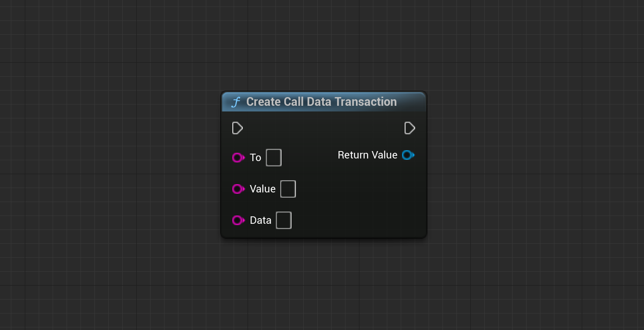Click the function icon in node header
The height and width of the screenshot is (330, 644).
(x=235, y=102)
